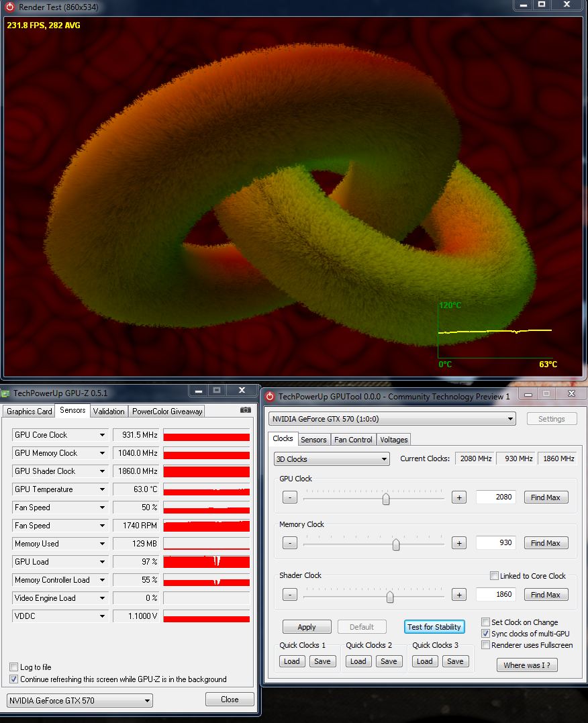Disable Sync clocks of multi-GPU
588x723 pixels.
point(485,634)
